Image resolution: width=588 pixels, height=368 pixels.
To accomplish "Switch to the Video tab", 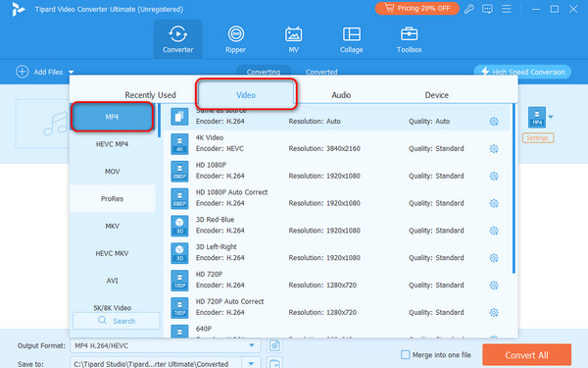I will pyautogui.click(x=246, y=95).
